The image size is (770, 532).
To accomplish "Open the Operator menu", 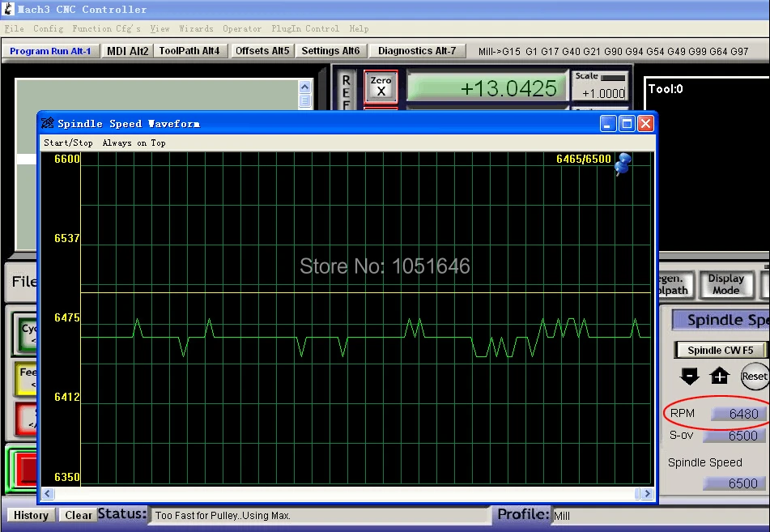I will click(242, 28).
